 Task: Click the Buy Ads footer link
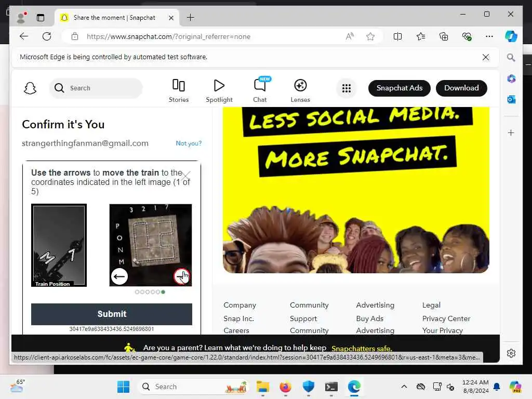click(369, 318)
